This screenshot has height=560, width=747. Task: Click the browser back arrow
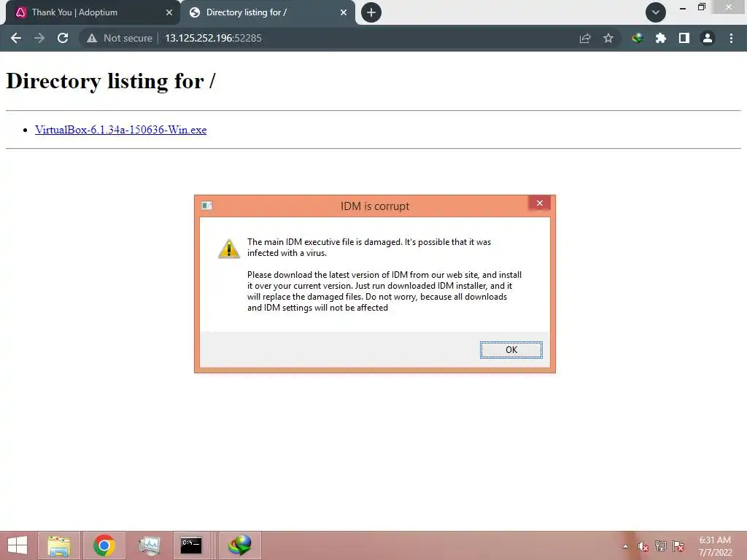coord(16,38)
